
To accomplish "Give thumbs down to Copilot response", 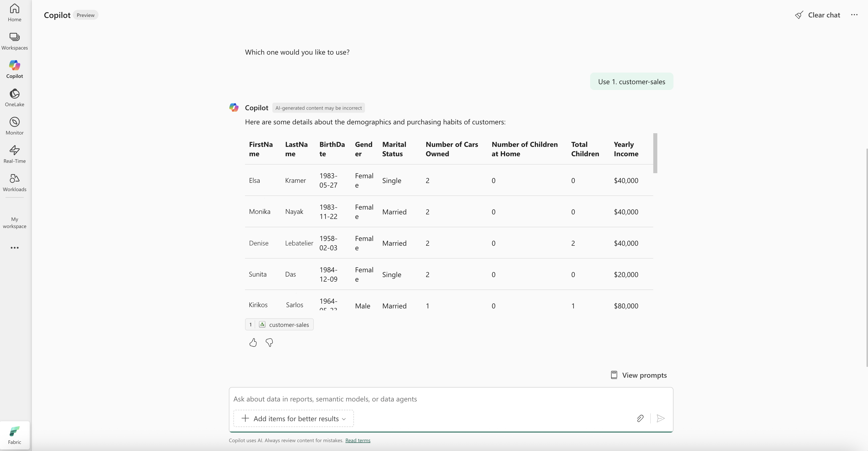I will pos(269,343).
